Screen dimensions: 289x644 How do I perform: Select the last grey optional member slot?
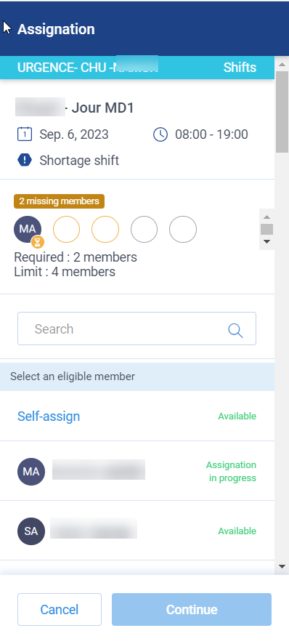[183, 229]
